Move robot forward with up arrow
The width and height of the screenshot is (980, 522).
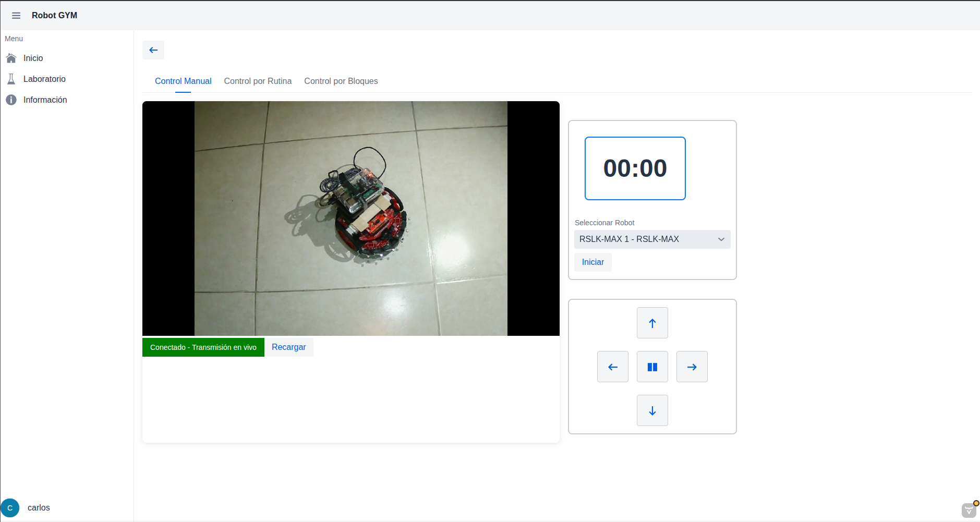click(x=652, y=323)
